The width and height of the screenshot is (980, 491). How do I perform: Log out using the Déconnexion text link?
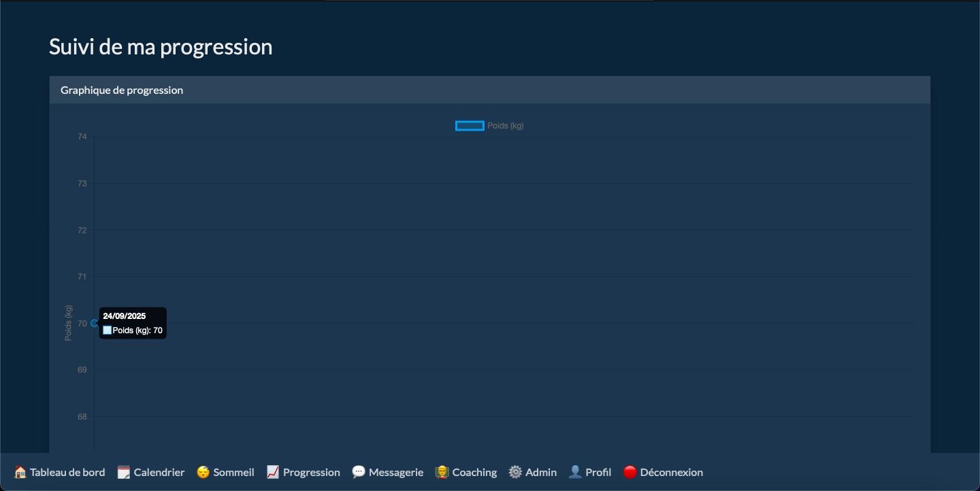click(671, 472)
